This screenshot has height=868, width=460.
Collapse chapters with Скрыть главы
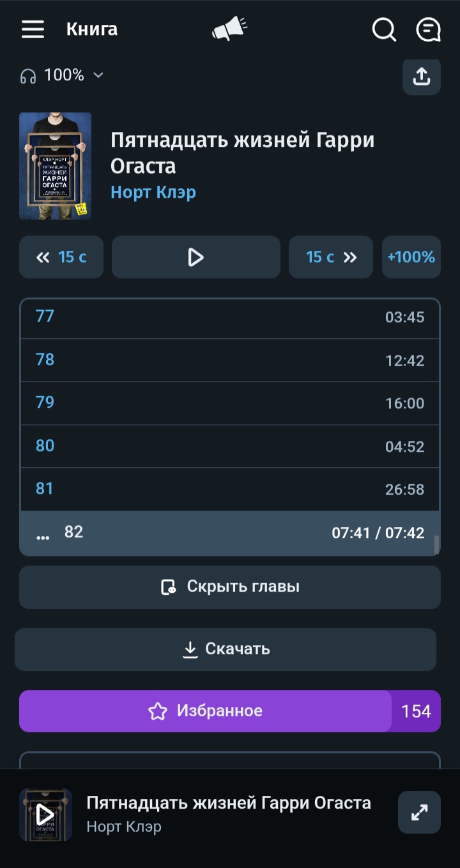[x=230, y=587]
